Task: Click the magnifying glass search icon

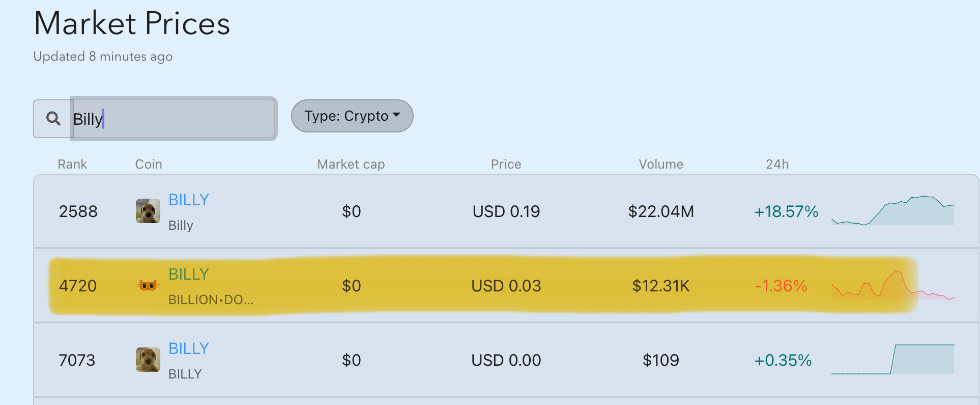Action: pyautogui.click(x=53, y=118)
